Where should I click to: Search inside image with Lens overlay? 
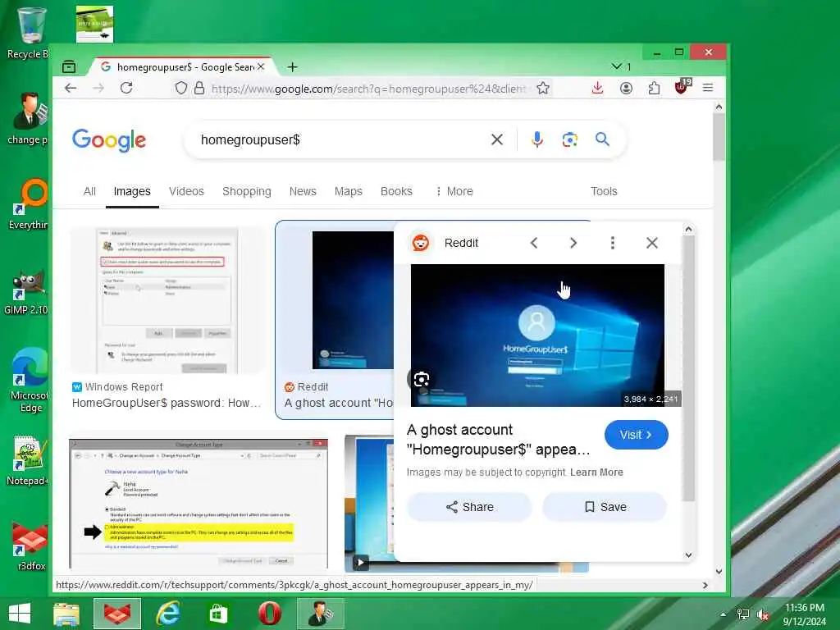click(421, 379)
